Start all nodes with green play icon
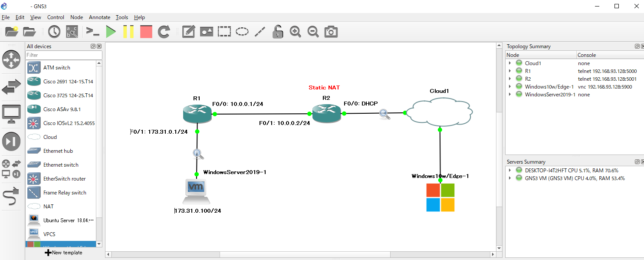The height and width of the screenshot is (260, 644). click(x=111, y=32)
